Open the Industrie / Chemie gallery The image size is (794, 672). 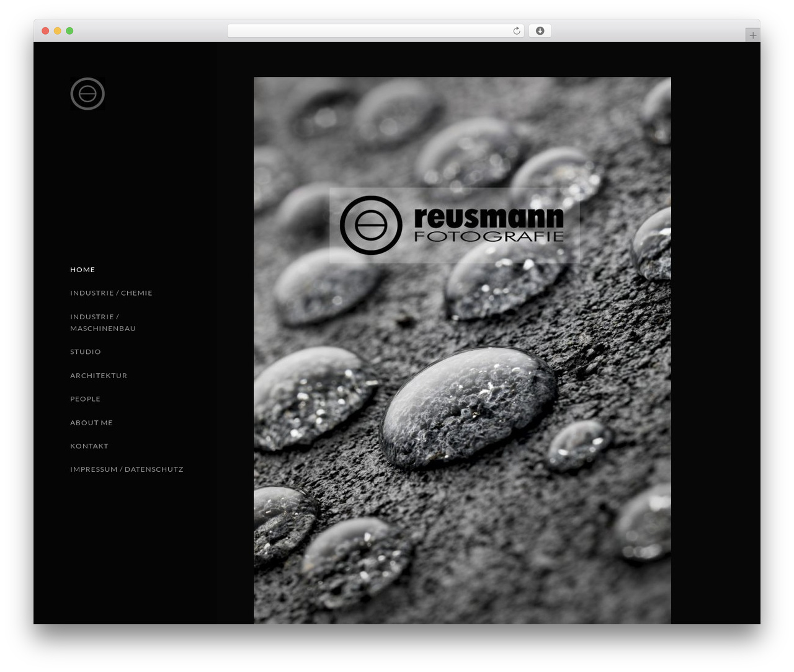pyautogui.click(x=111, y=293)
